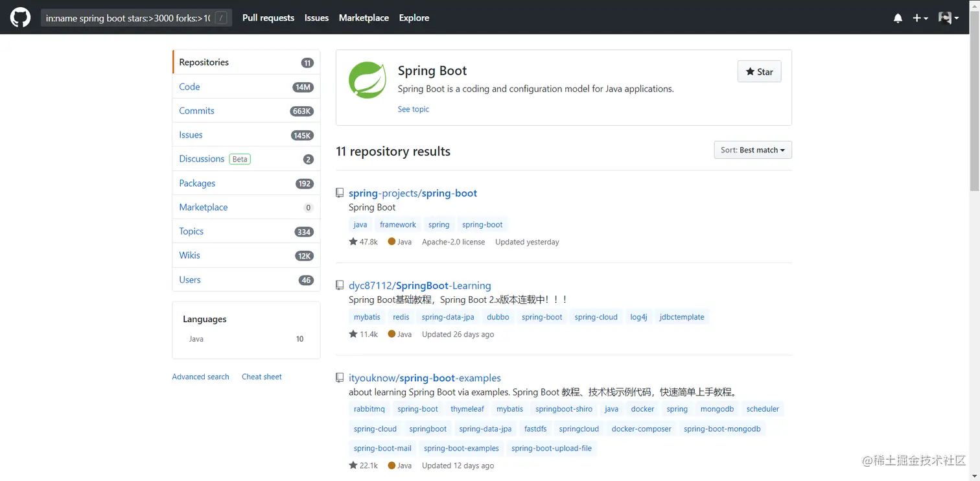The height and width of the screenshot is (481, 980).
Task: Click the spring-boot-mail topic tag
Action: pos(382,448)
